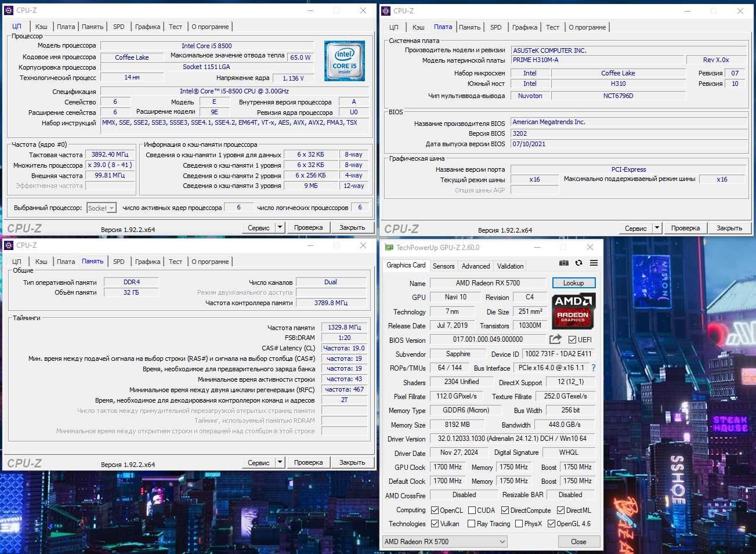Click Закрыть button in top-left CPU-Z
Image resolution: width=756 pixels, height=554 pixels.
(352, 227)
